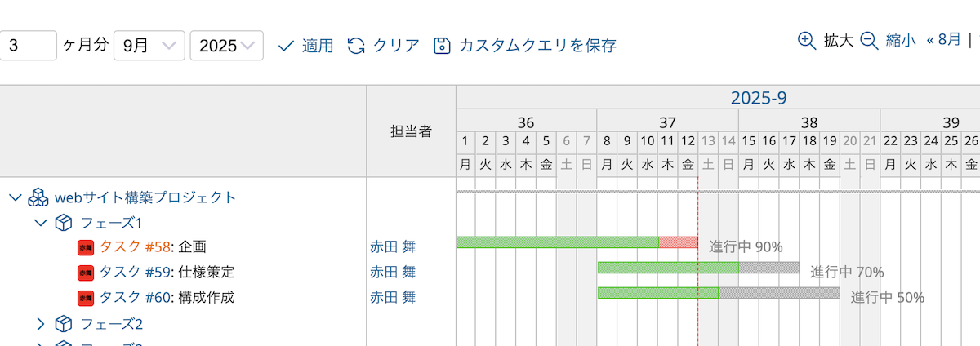This screenshot has width=980, height=346.
Task: Open the タスク #59 issue link
Action: coord(135,273)
